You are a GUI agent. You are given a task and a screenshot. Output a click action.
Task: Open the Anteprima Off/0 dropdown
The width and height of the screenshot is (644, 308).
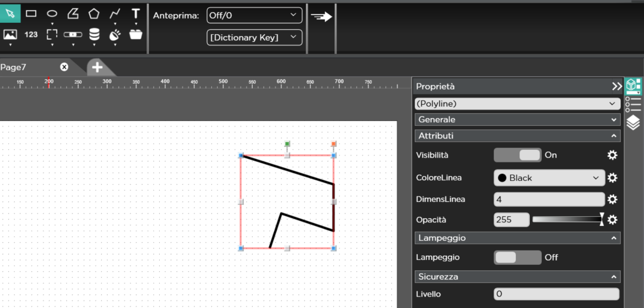coord(254,15)
